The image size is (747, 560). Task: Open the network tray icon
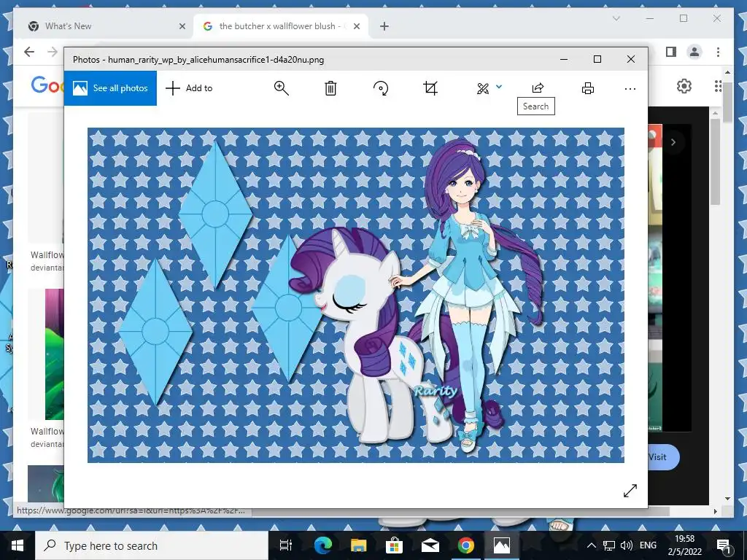pos(609,545)
